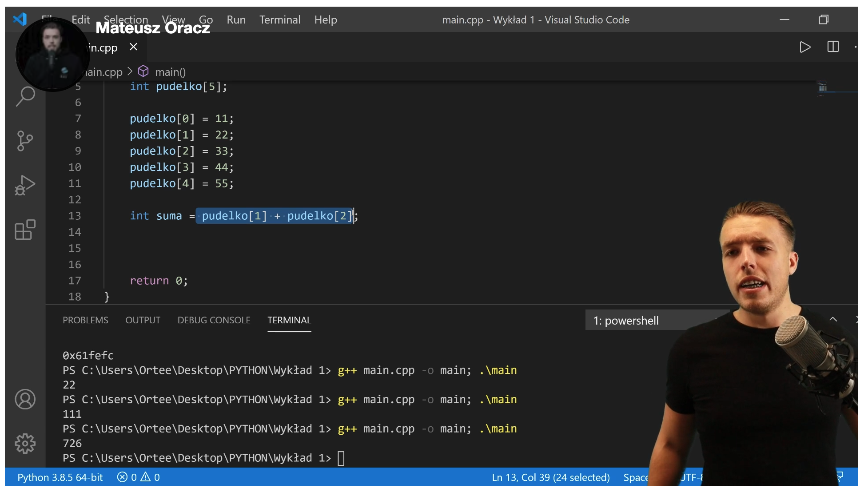Click the 'return 0;' statement
This screenshot has width=868, height=492.
[159, 281]
